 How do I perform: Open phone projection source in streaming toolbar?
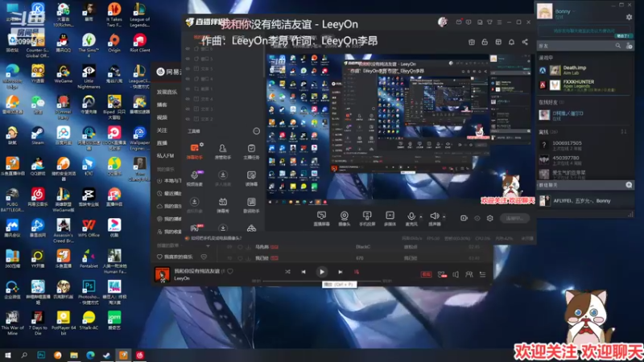click(367, 218)
